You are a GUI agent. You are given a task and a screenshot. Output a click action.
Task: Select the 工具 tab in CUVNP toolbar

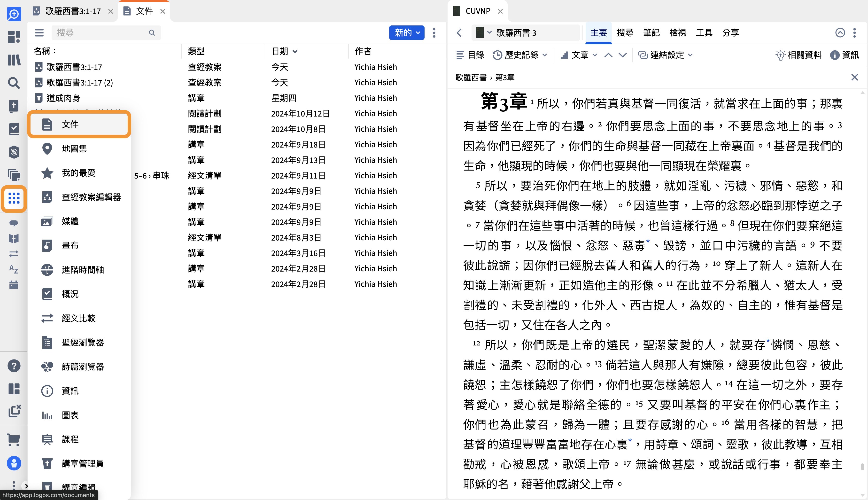704,33
